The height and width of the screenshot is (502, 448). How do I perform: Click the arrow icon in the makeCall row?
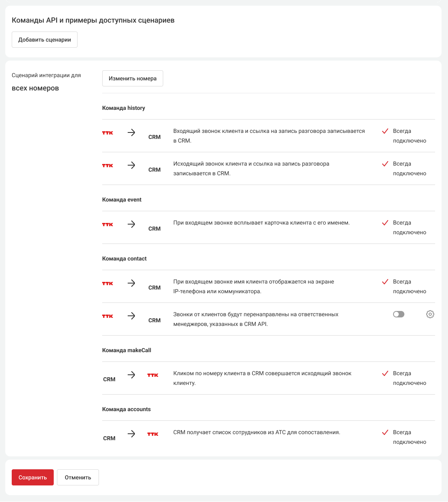[x=131, y=375]
